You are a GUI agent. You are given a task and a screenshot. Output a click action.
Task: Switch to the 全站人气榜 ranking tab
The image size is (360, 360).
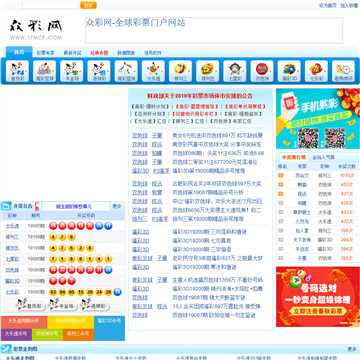(323, 157)
